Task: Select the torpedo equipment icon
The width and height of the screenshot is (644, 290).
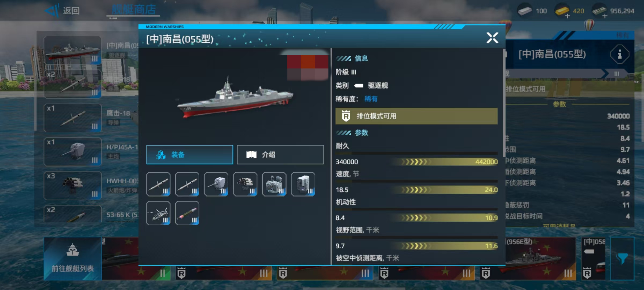Action: coord(187,213)
